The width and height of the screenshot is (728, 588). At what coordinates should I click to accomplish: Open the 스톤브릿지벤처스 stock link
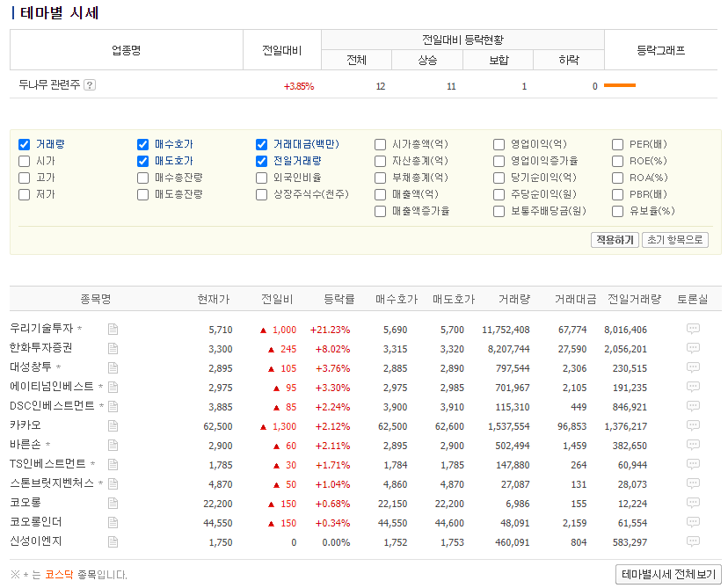pos(52,483)
